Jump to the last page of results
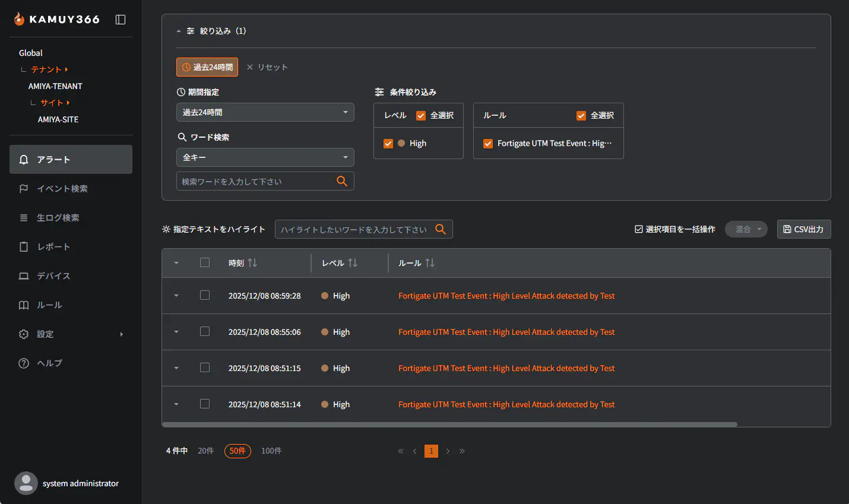 tap(462, 451)
